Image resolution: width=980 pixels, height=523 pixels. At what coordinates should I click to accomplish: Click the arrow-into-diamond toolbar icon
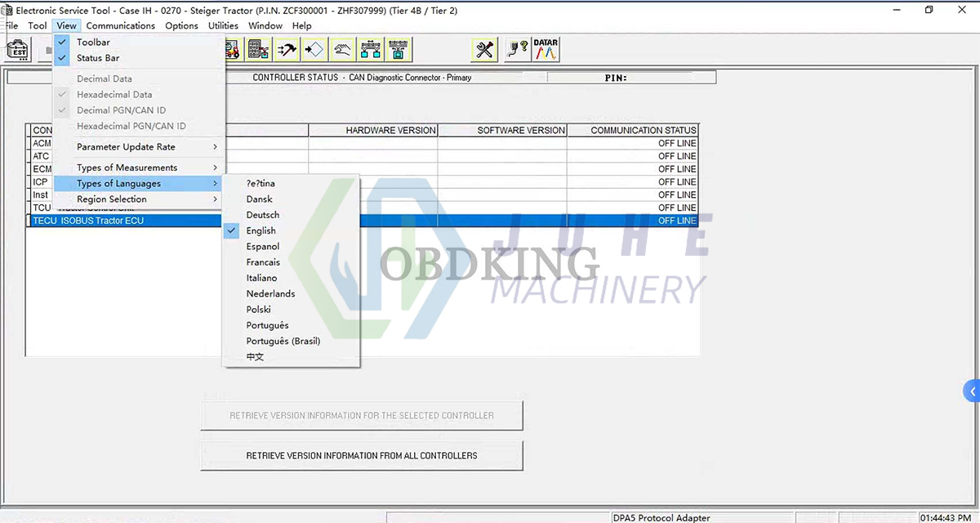314,50
